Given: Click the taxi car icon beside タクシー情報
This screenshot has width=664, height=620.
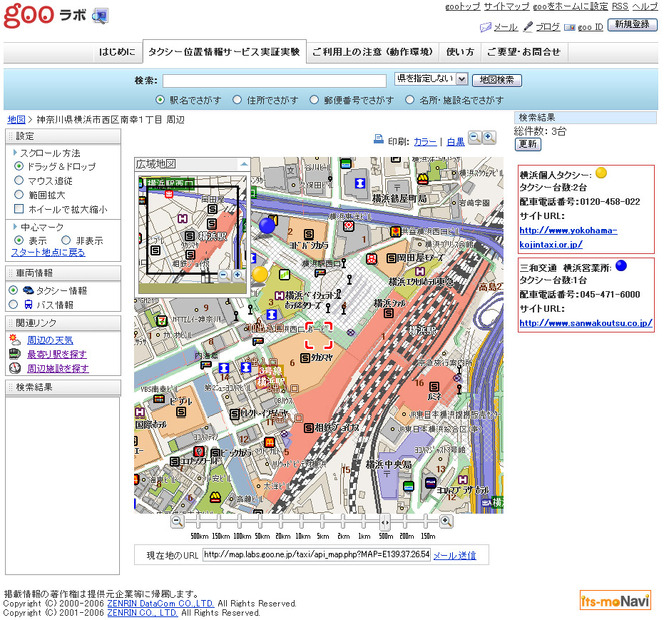Looking at the screenshot, I should point(28,290).
